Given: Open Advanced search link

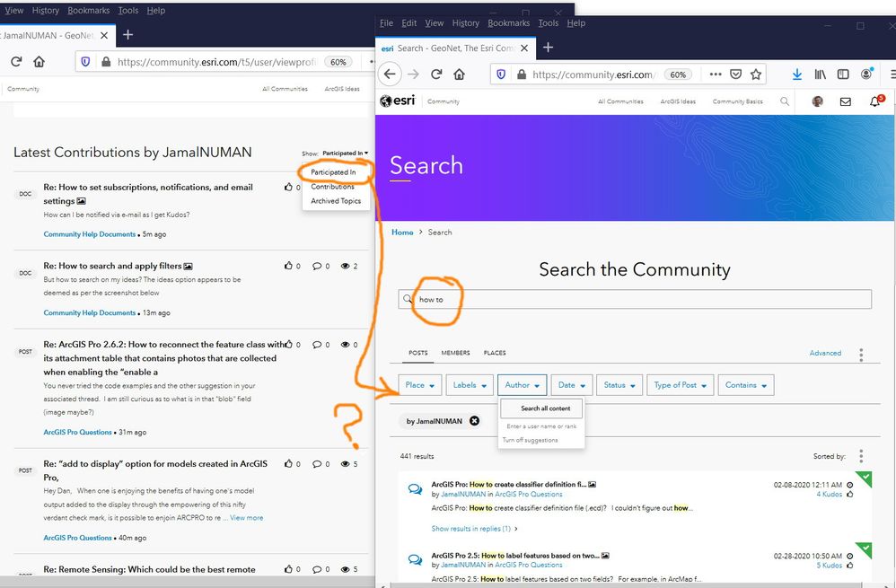Looking at the screenshot, I should tap(825, 353).
